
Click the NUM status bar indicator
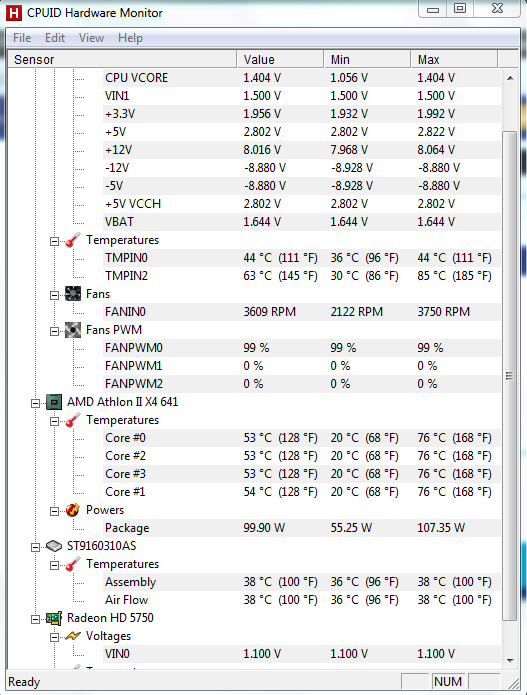tap(448, 682)
